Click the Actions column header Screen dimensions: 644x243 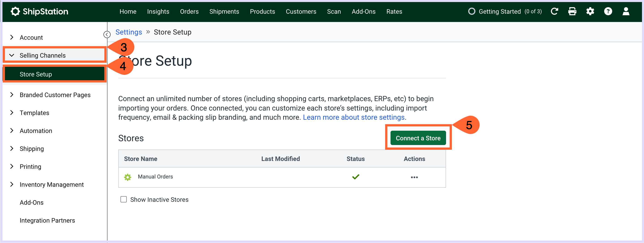(x=414, y=159)
